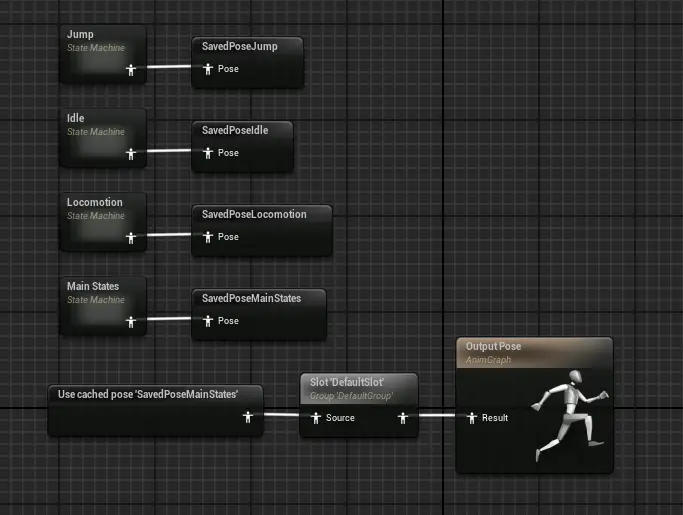Click the SavedPoseLocomotion input Pose pin

pyautogui.click(x=208, y=237)
